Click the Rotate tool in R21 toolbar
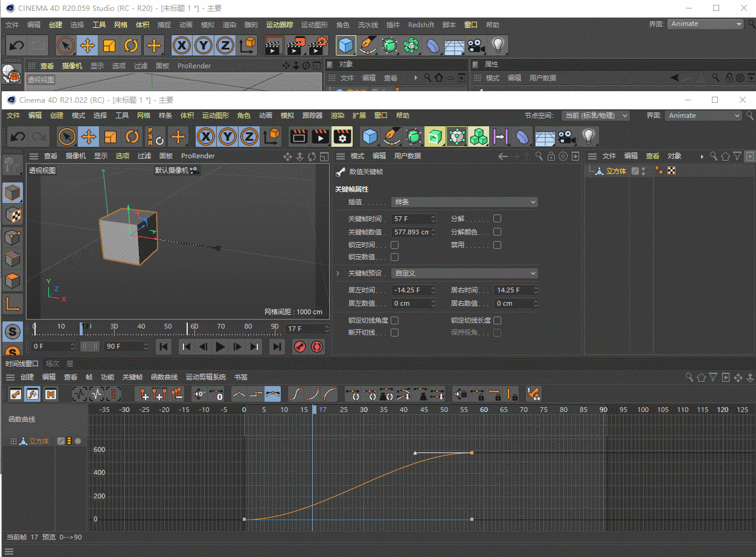Viewport: 756px width, 557px height. tap(132, 137)
